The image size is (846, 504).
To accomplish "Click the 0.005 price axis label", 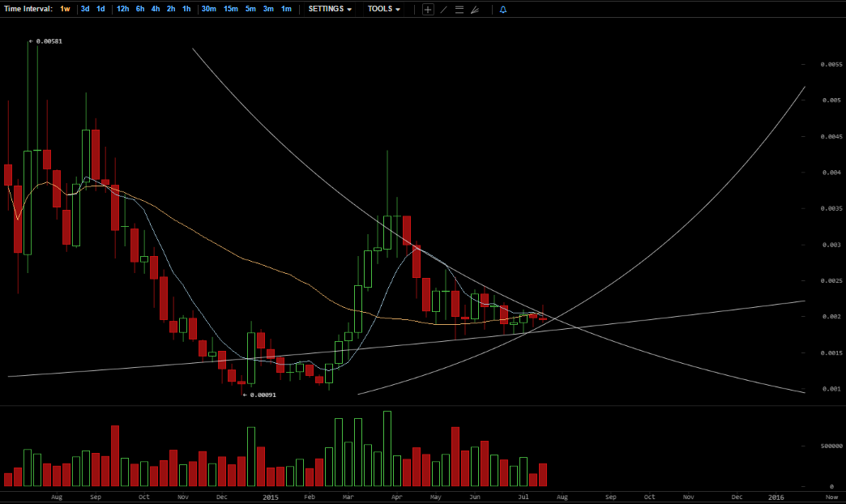I will pos(831,100).
